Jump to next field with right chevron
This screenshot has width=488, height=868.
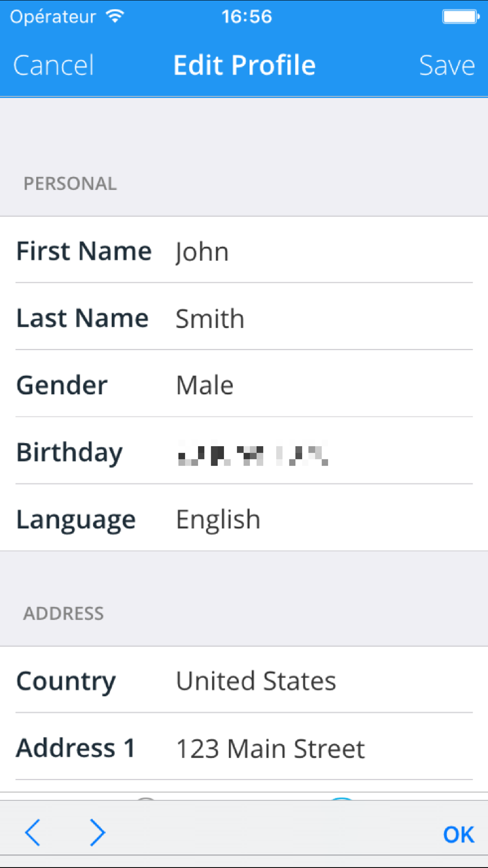tap(97, 832)
